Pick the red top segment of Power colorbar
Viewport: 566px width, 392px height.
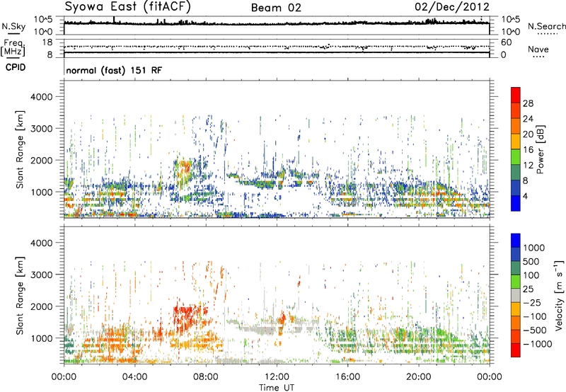(516, 95)
